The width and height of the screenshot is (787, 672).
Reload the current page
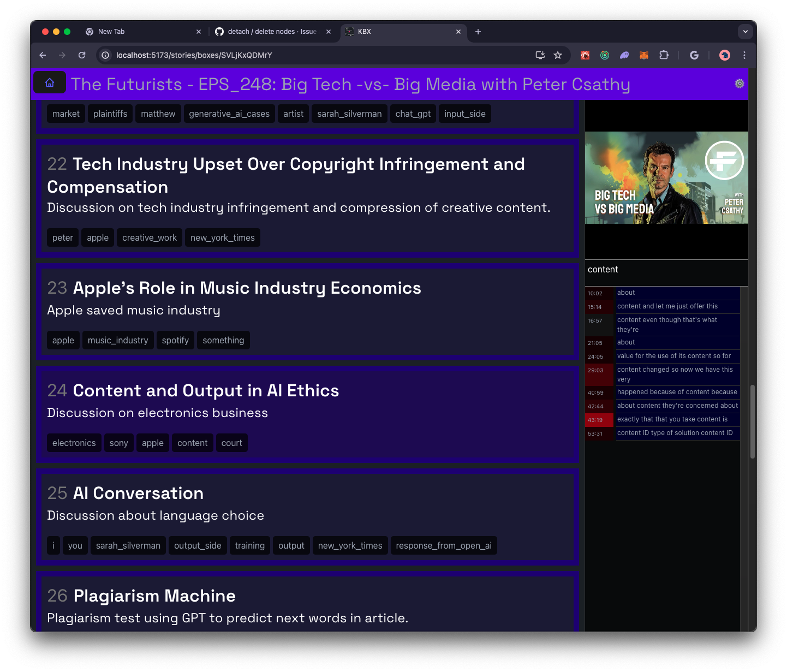point(82,55)
